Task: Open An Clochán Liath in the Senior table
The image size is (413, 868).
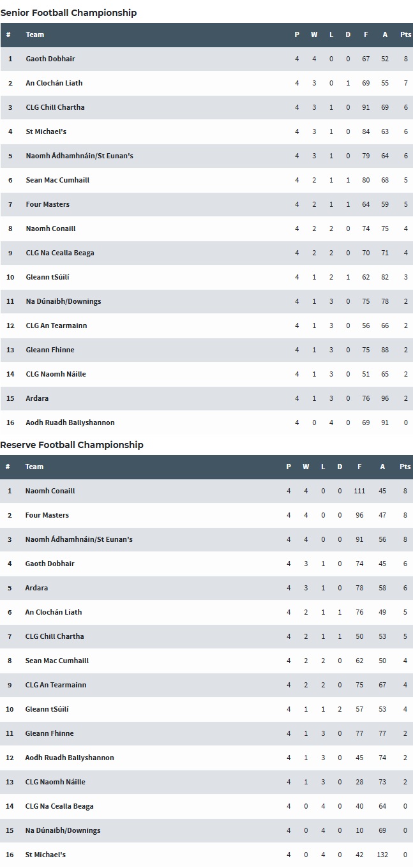Action: click(x=54, y=83)
